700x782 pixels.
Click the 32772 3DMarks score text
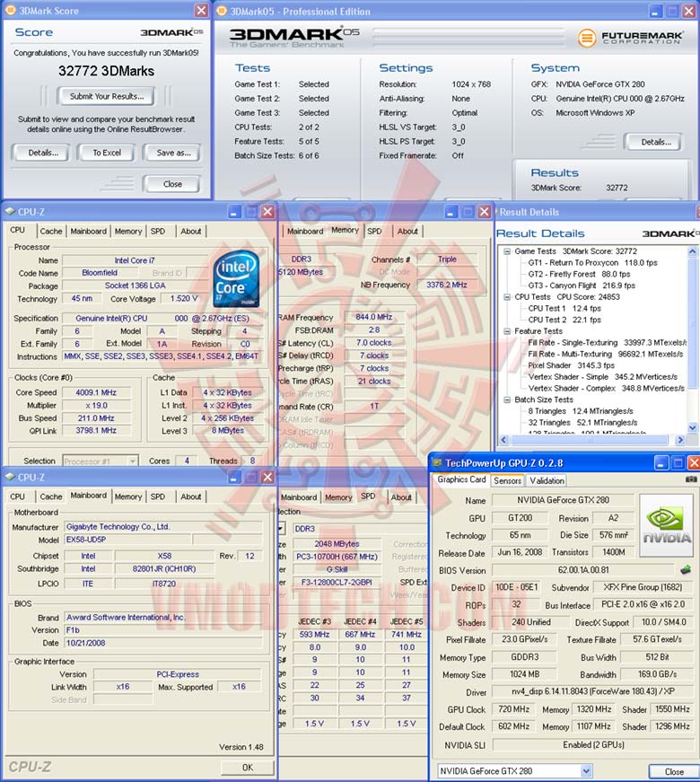106,71
